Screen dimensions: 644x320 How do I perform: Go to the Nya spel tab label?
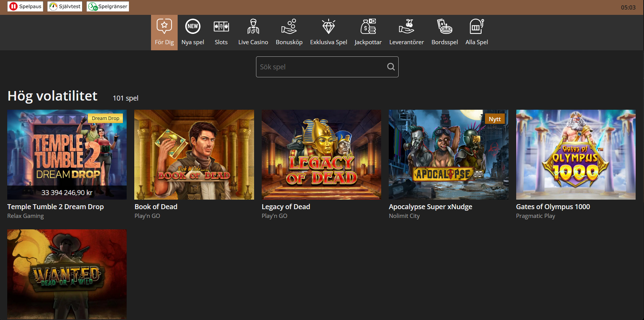tap(193, 42)
